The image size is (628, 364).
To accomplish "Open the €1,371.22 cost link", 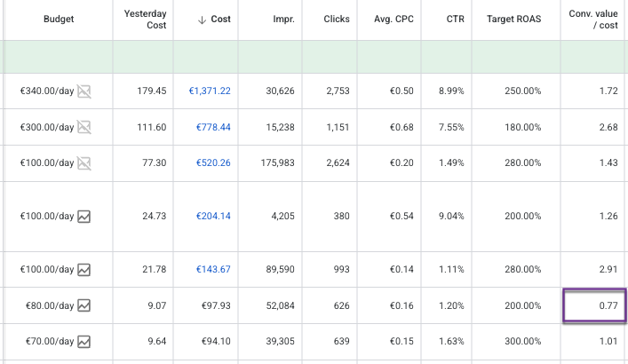I will 210,91.
